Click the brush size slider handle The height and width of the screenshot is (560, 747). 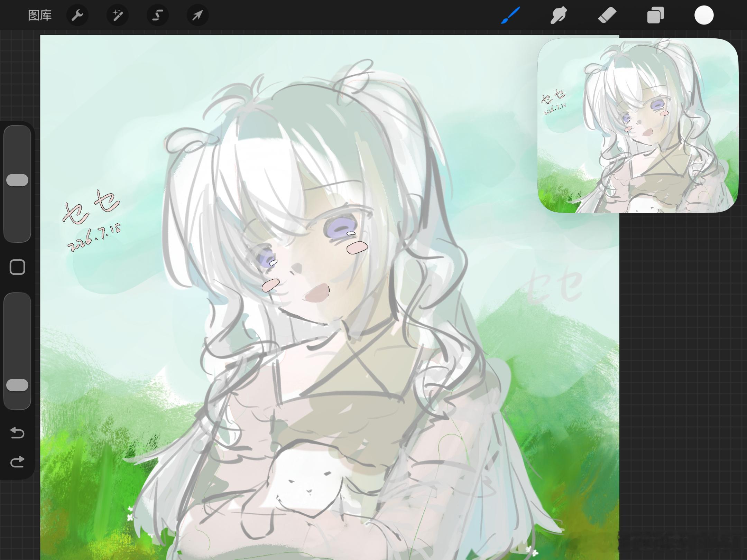click(x=17, y=180)
